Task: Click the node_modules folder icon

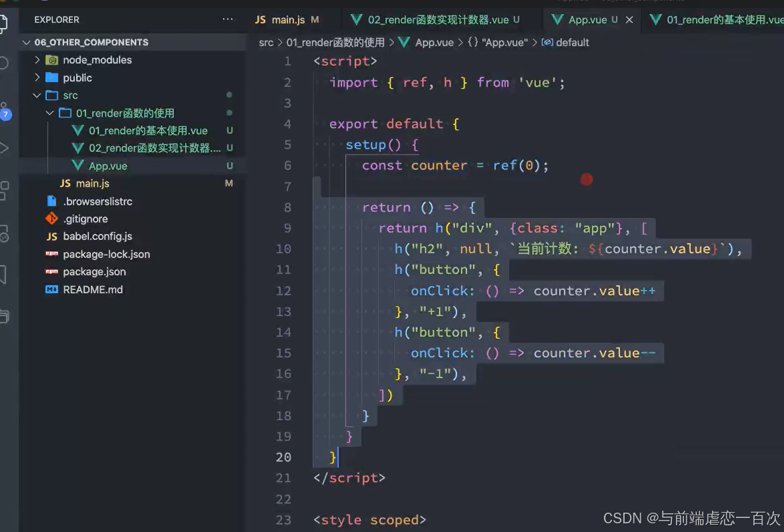Action: point(51,60)
